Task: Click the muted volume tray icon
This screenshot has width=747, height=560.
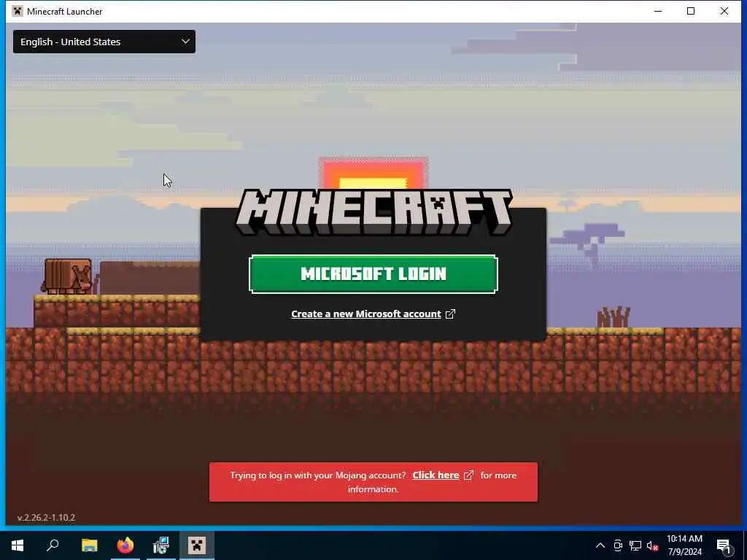Action: click(652, 545)
